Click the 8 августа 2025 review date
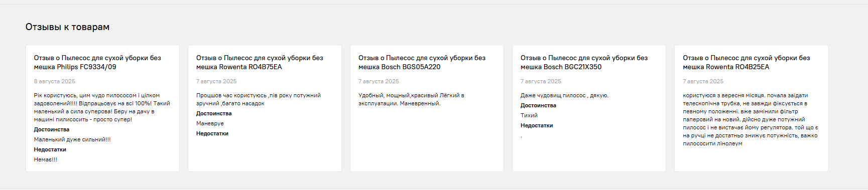The image size is (868, 190). pos(54,81)
